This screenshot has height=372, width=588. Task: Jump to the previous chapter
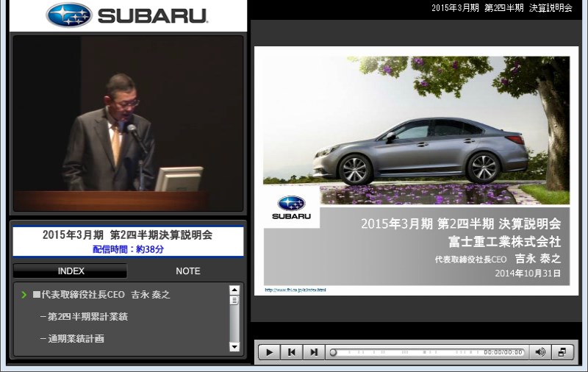(291, 352)
